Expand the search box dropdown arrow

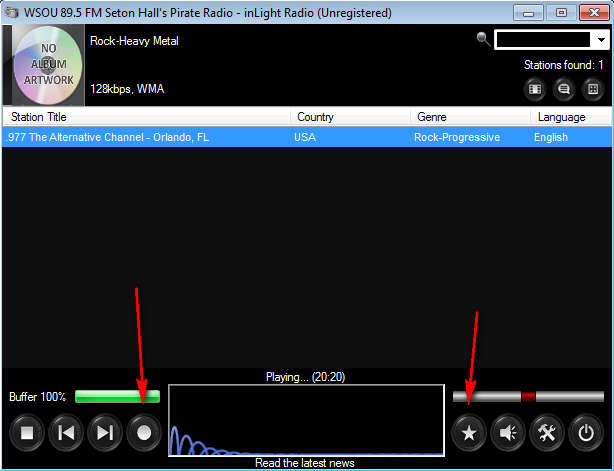[601, 40]
